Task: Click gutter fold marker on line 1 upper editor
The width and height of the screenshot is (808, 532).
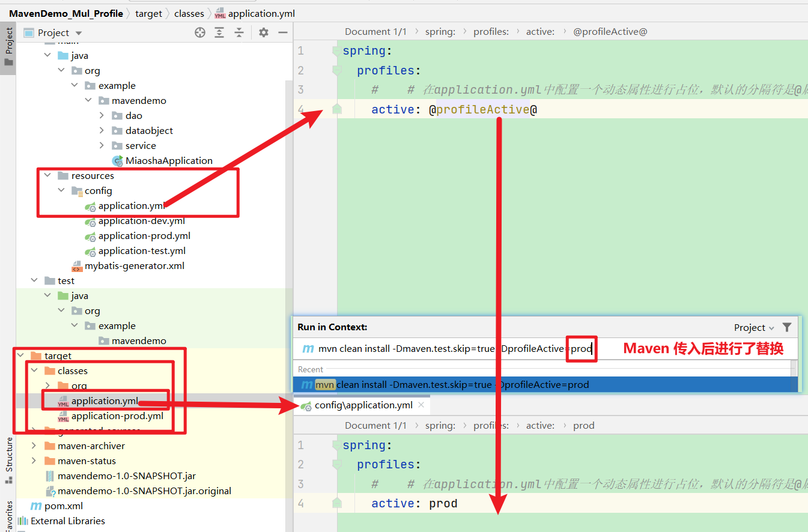Action: (x=336, y=51)
